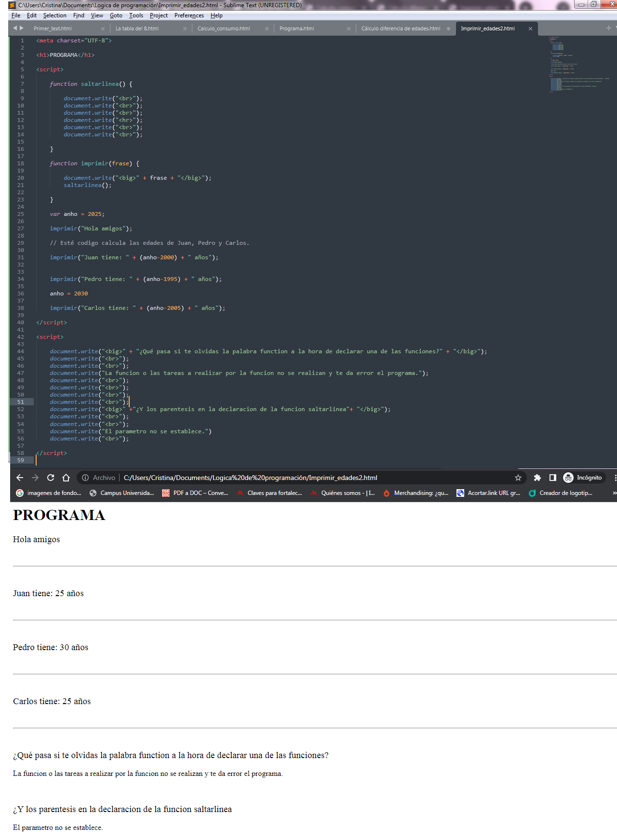Reload the browser page

click(51, 478)
